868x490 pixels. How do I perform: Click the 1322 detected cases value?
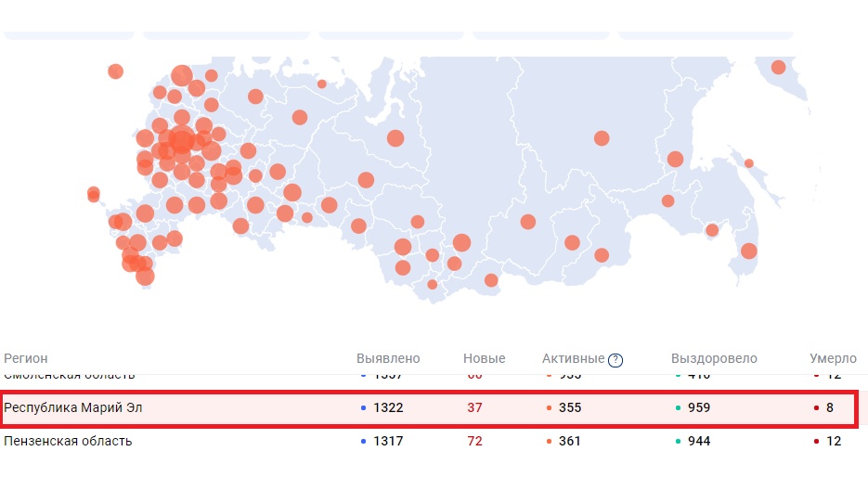(387, 407)
